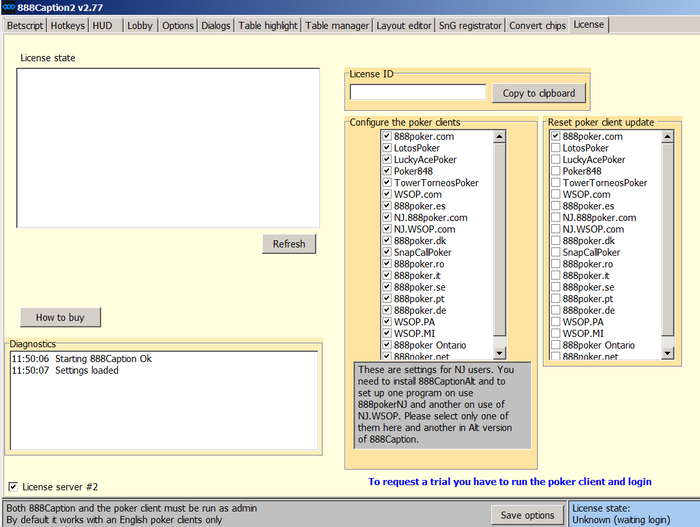The image size is (700, 527).
Task: Uncheck 888poker.dk in Configure poker clients
Action: coord(387,240)
